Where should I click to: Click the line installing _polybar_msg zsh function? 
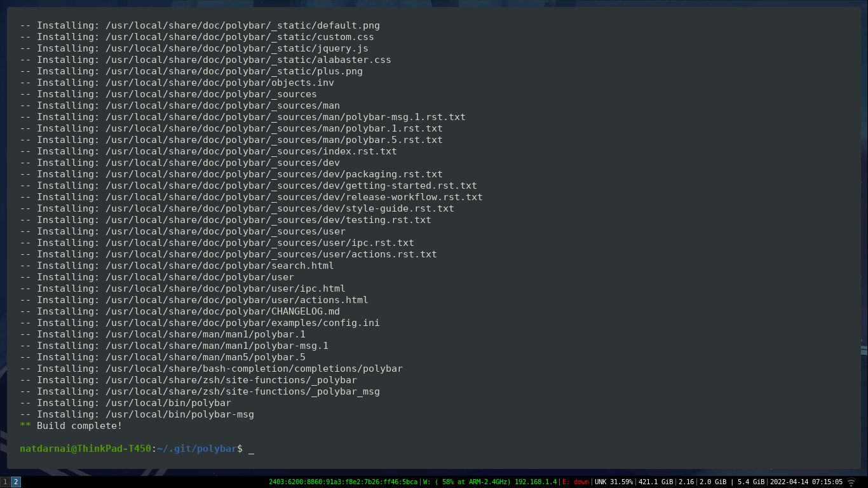click(200, 391)
